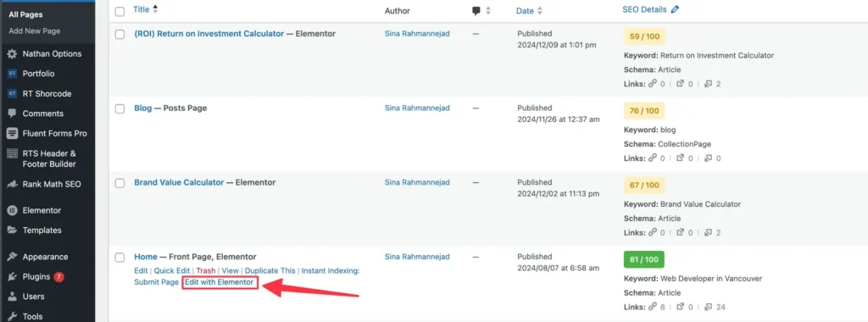Click the 59 / 100 SEO score badge
Viewport: 868px width, 322px height.
pos(644,36)
